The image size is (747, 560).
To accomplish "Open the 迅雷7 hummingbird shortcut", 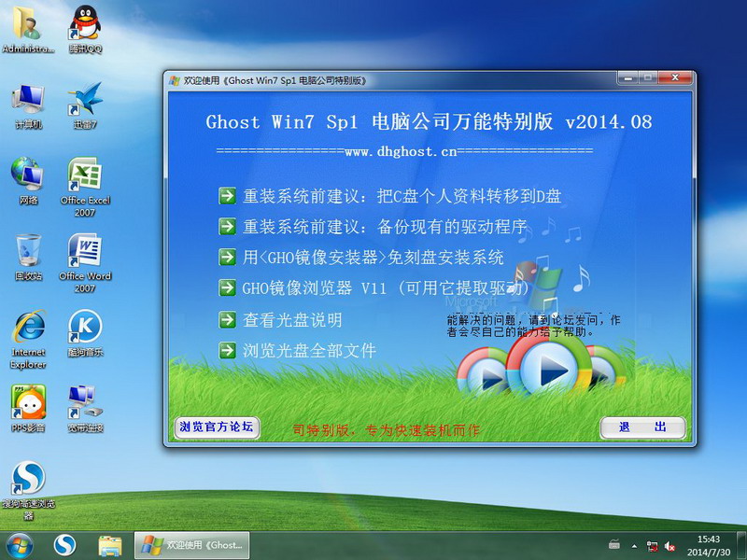I will pyautogui.click(x=85, y=105).
